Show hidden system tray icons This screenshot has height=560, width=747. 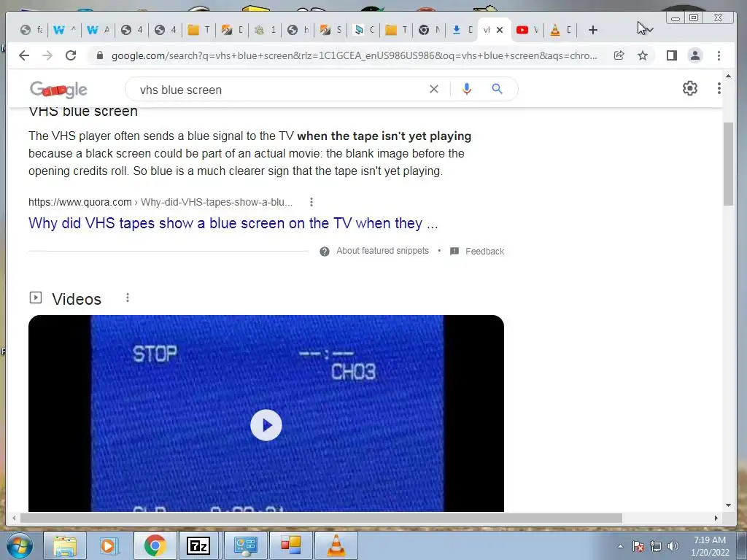620,546
